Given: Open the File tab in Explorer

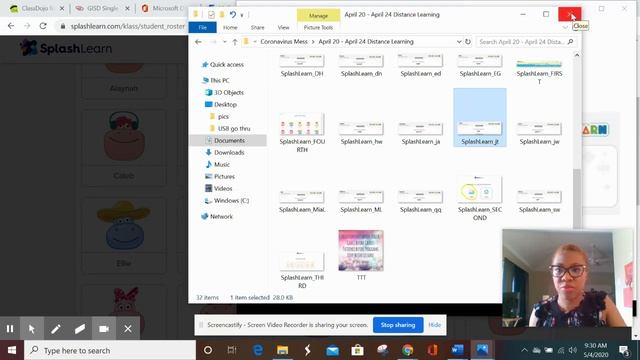Looking at the screenshot, I should (x=202, y=27).
